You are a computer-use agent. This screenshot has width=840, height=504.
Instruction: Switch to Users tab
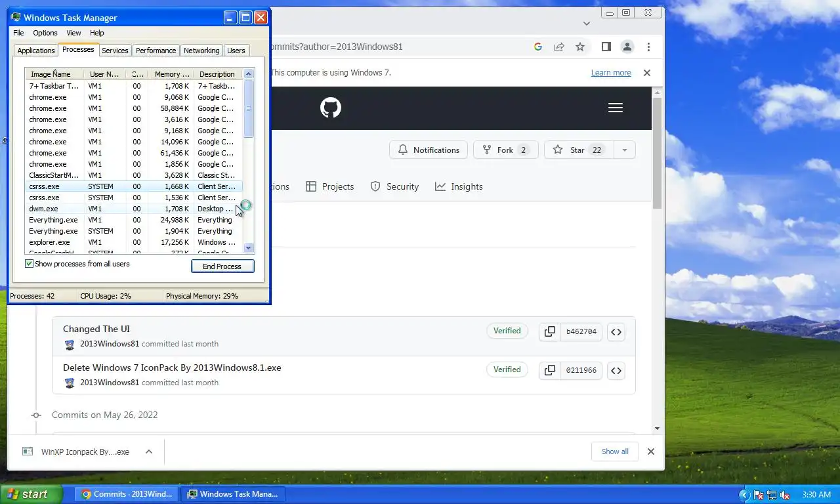[236, 51]
